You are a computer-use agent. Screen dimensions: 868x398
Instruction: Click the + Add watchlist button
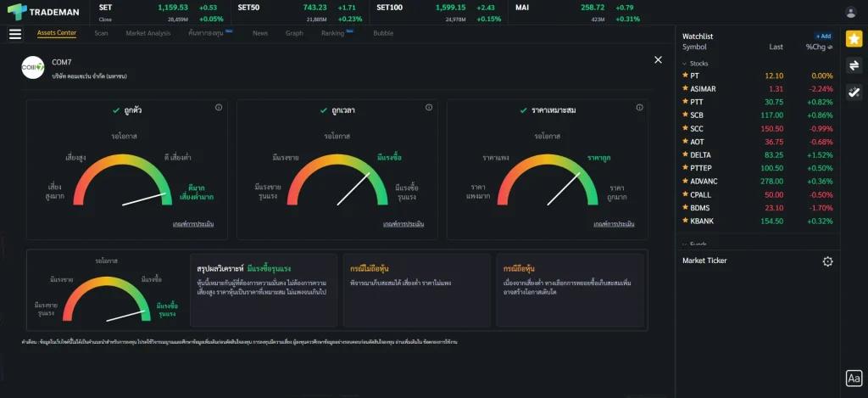pyautogui.click(x=823, y=36)
